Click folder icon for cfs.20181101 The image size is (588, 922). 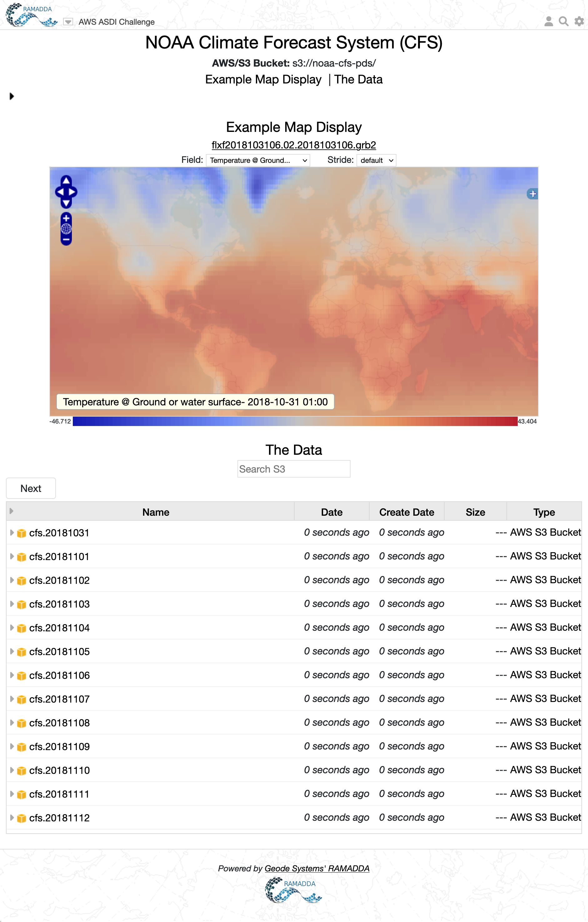pyautogui.click(x=22, y=557)
